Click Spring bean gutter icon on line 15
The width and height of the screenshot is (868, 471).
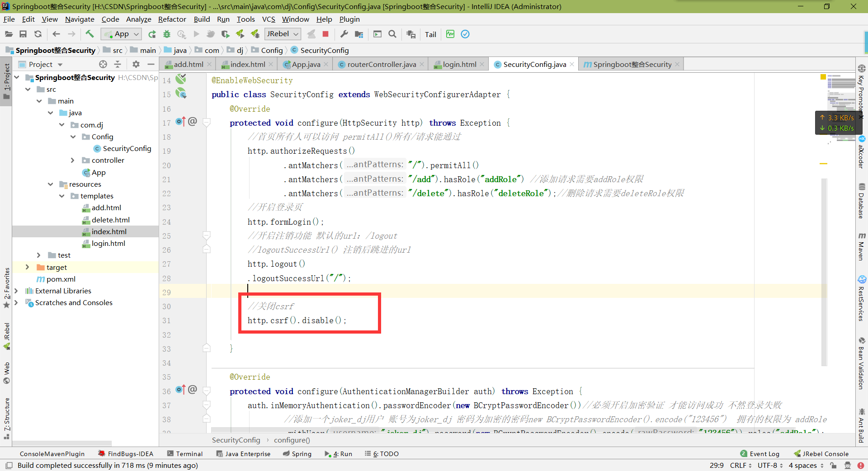tap(181, 94)
